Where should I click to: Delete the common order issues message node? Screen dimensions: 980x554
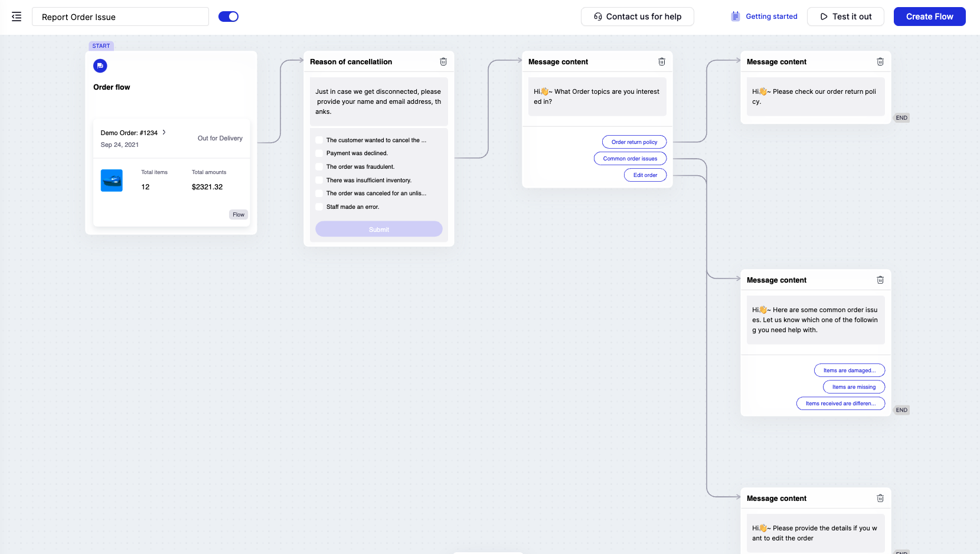click(880, 280)
